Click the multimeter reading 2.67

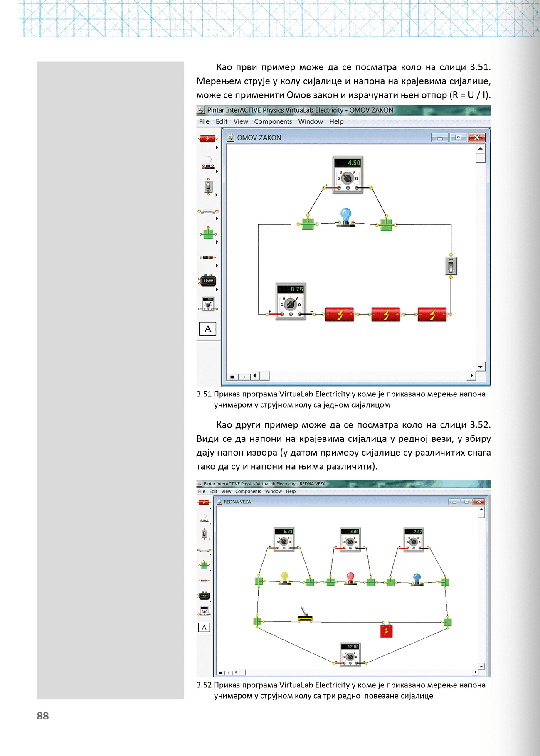414,539
